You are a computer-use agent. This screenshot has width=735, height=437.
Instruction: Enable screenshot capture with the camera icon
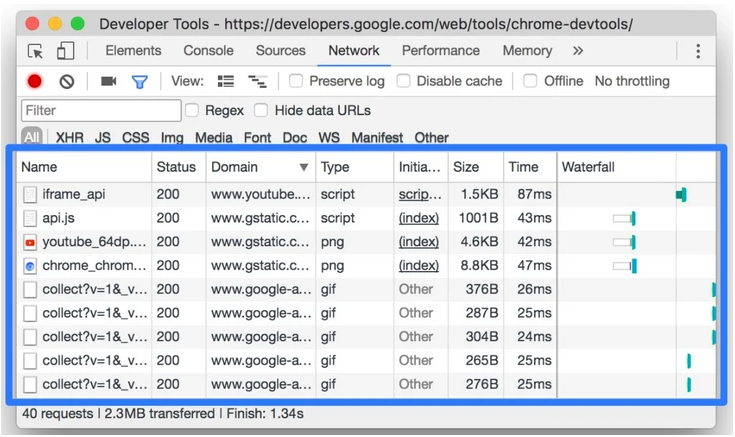[108, 82]
